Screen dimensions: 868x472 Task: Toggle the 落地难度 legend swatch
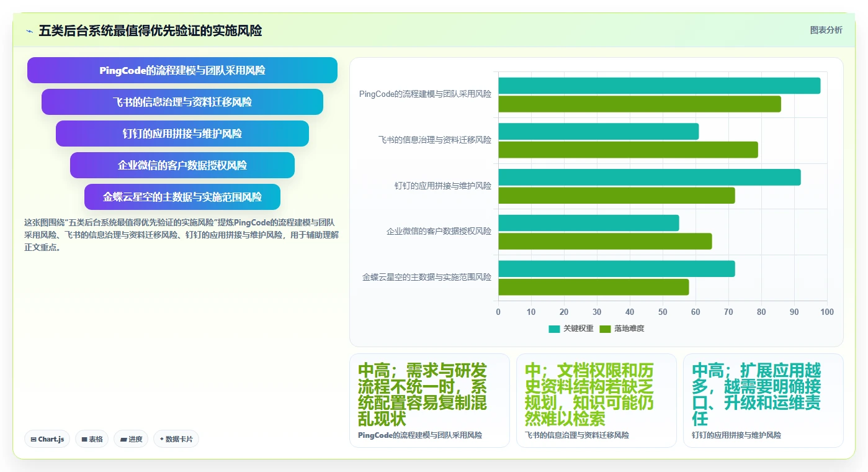coord(605,329)
